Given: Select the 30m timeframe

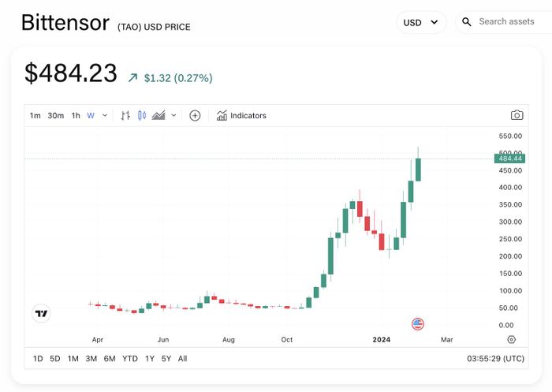Looking at the screenshot, I should [x=56, y=115].
